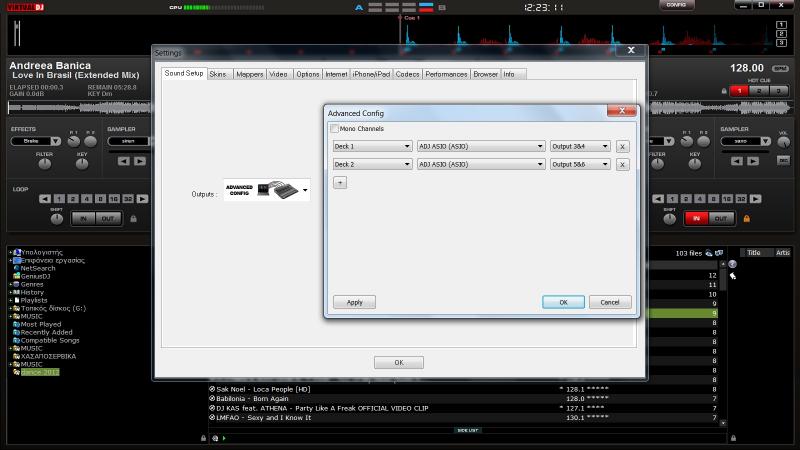Open Deck 2 row ADJ ASIO device dropdown

pyautogui.click(x=481, y=164)
